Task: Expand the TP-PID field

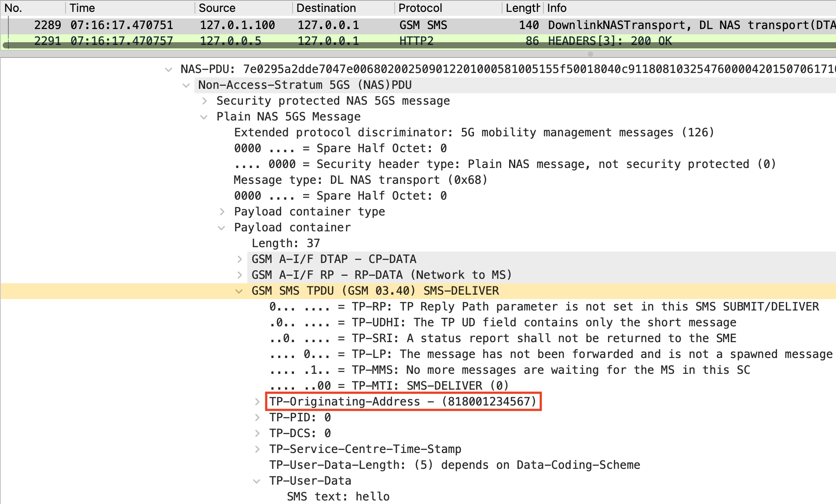Action: click(x=257, y=418)
